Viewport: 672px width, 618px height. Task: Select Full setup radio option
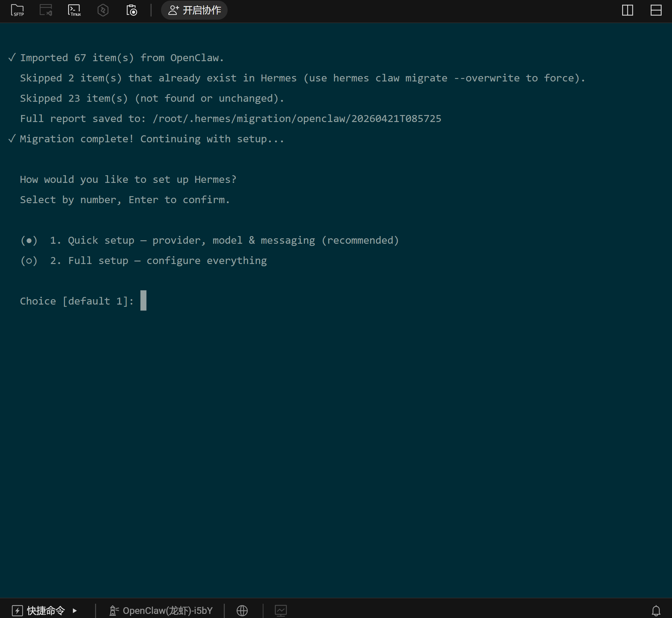29,261
